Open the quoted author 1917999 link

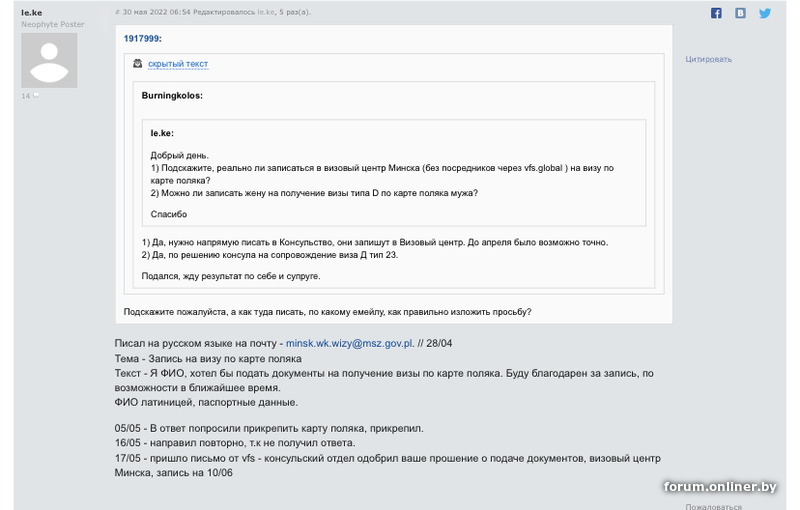coord(141,38)
